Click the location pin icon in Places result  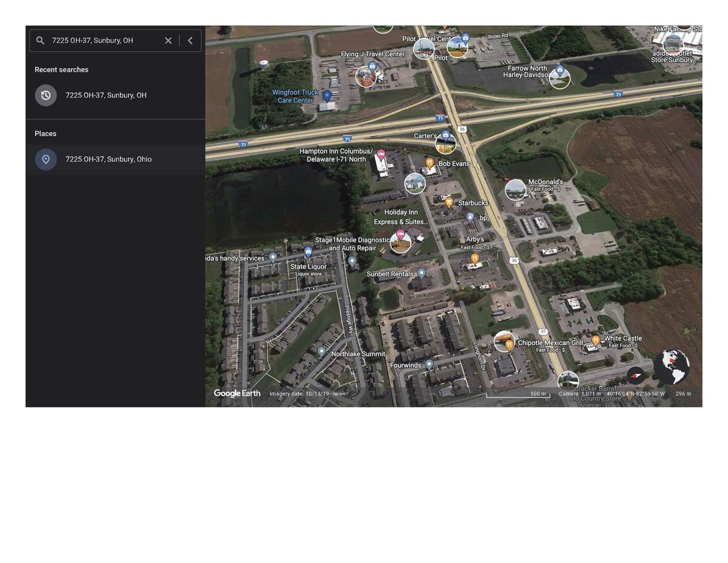click(x=46, y=159)
